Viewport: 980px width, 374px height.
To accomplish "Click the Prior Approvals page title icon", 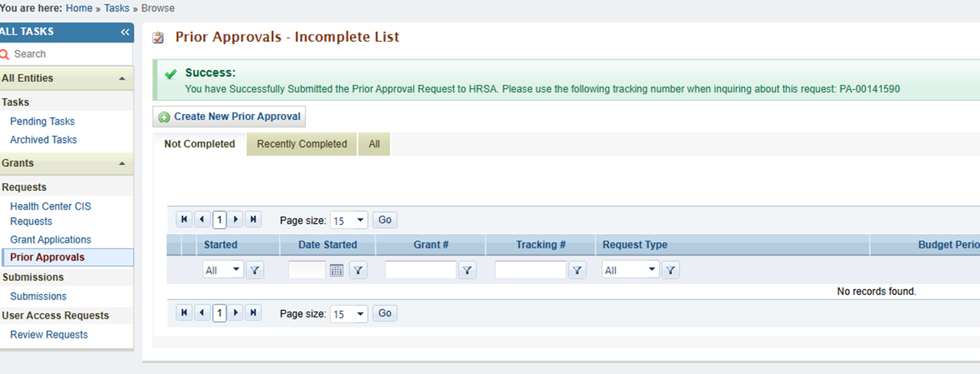I will 158,38.
